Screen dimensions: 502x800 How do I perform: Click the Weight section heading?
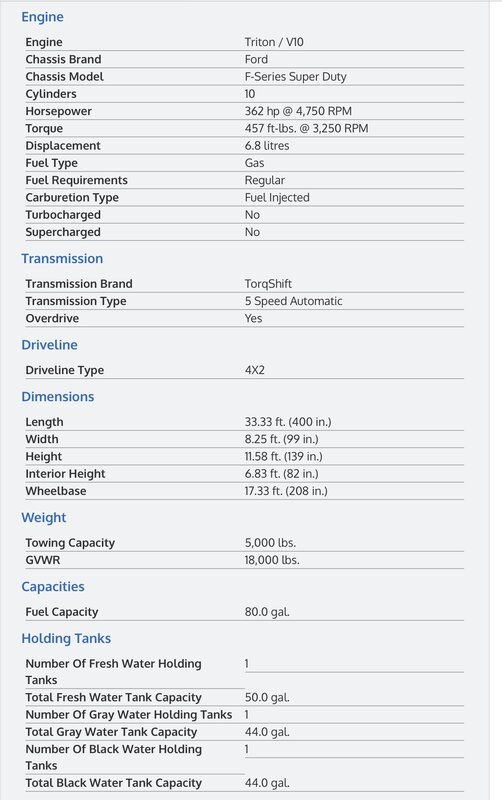click(44, 518)
